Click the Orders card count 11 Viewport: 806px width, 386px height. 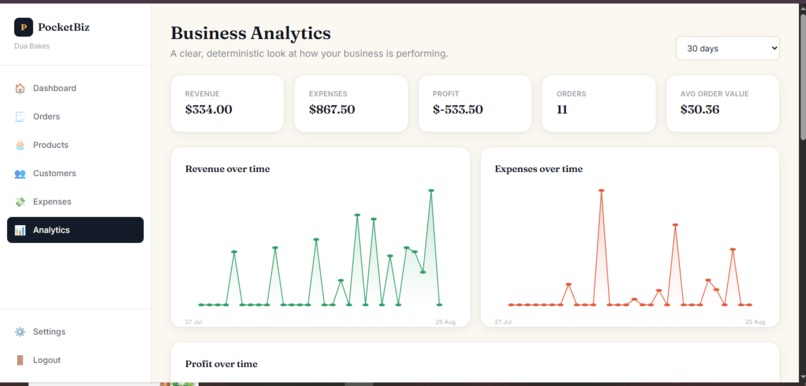(x=562, y=109)
